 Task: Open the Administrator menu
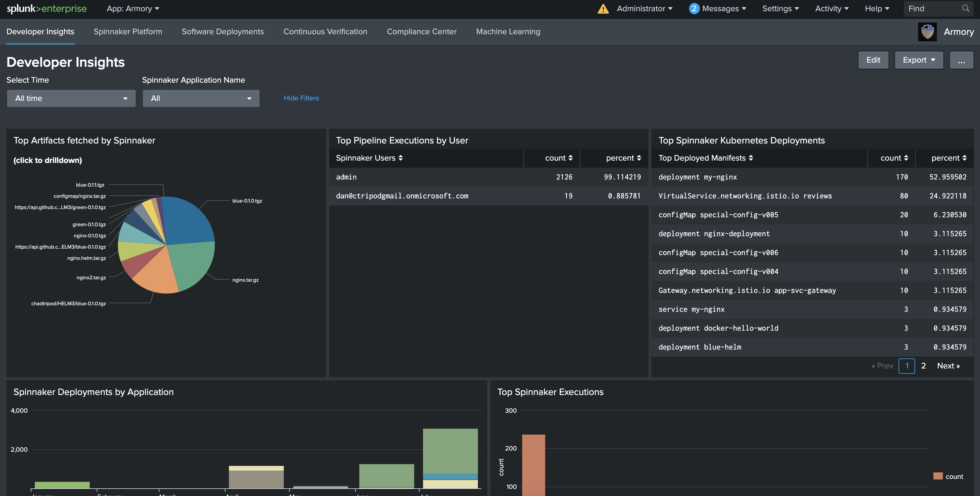[x=645, y=8]
